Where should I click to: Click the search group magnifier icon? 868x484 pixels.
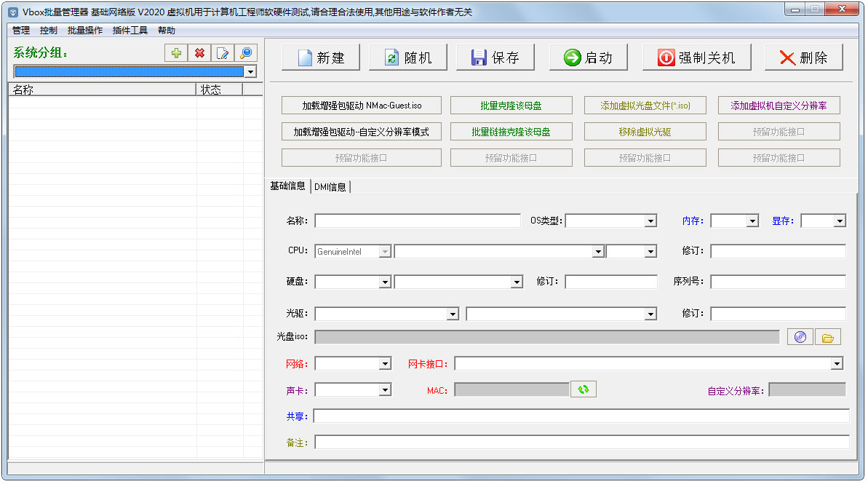pos(246,53)
